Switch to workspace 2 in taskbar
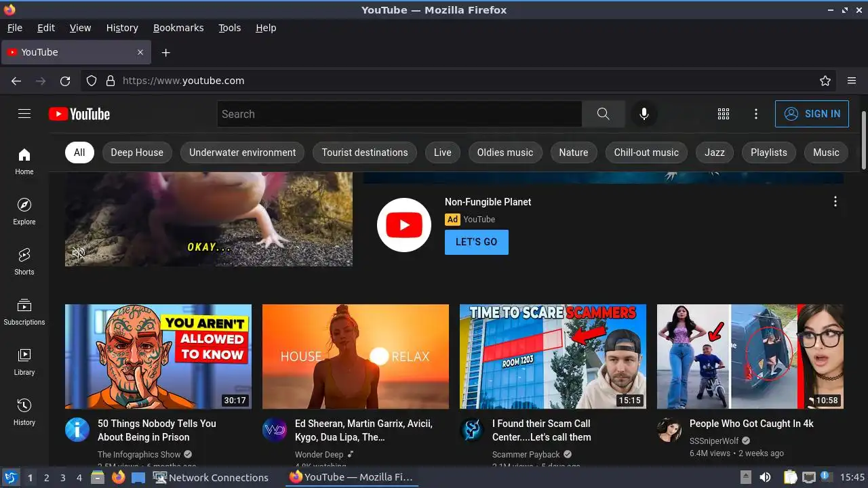Screen dimensions: 868x488 click(x=46, y=477)
